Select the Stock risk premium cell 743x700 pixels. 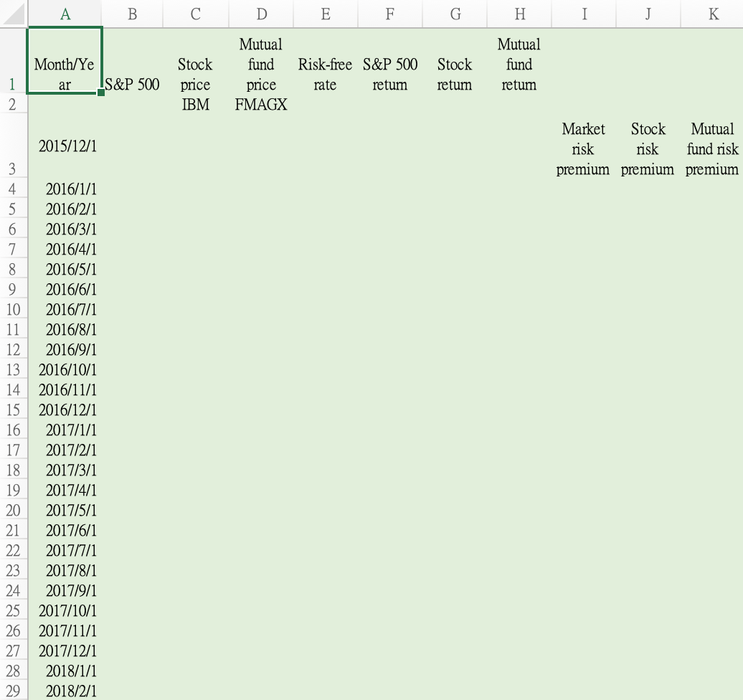tap(648, 149)
